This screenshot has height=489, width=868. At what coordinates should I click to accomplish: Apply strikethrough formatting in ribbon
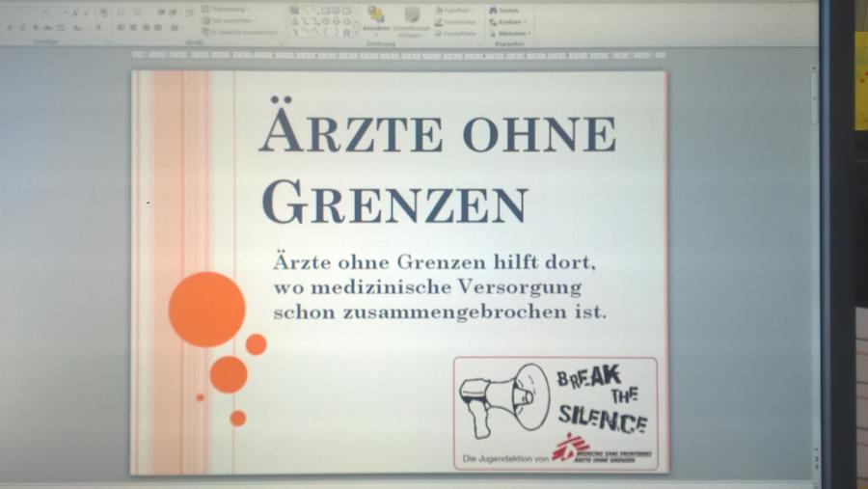[48, 27]
